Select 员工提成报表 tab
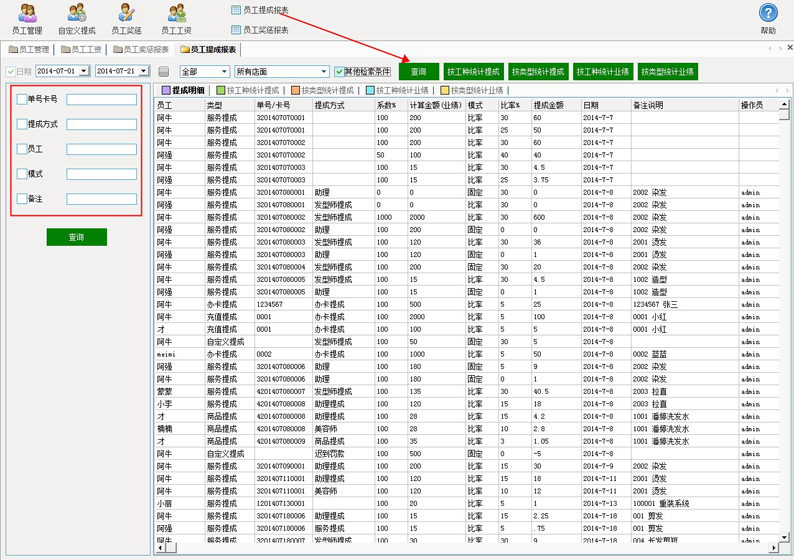The height and width of the screenshot is (560, 794). pos(208,50)
